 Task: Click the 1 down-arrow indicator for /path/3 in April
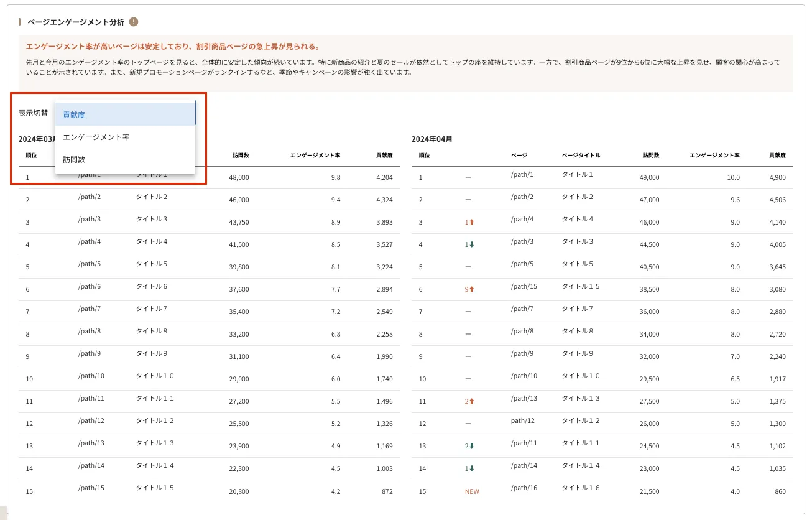click(x=469, y=244)
